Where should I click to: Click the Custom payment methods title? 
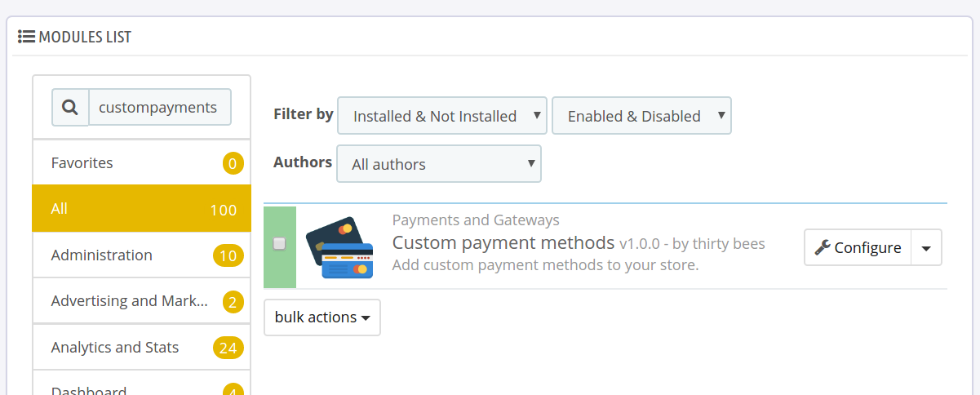point(503,243)
